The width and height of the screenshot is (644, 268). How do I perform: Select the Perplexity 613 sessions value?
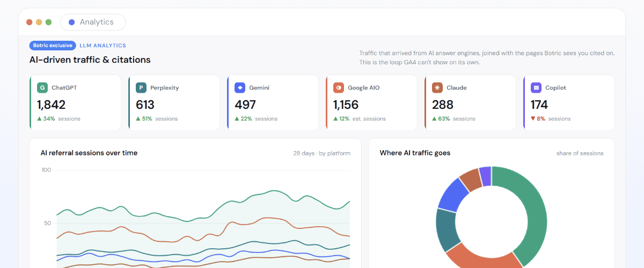145,105
